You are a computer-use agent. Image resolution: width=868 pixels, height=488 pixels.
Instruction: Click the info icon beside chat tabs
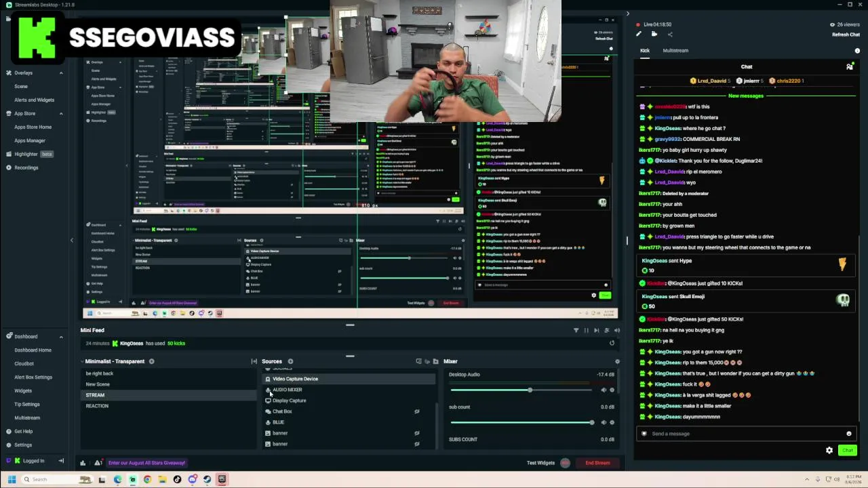(x=857, y=51)
